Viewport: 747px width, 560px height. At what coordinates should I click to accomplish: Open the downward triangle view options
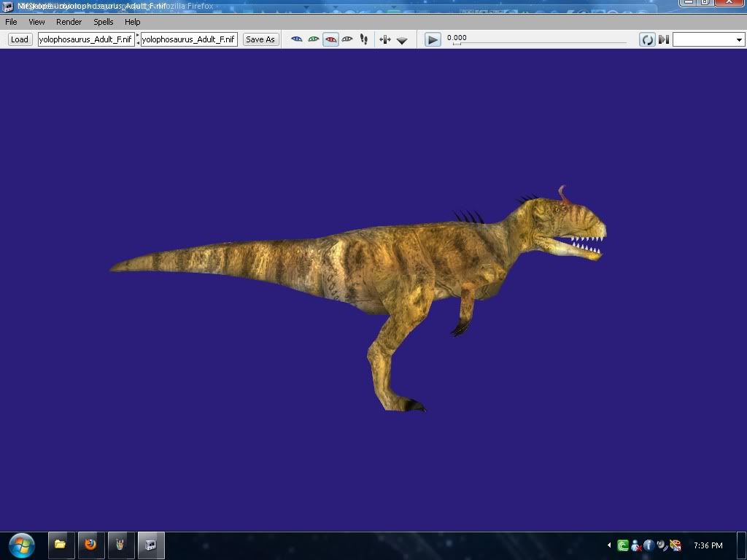(x=402, y=40)
